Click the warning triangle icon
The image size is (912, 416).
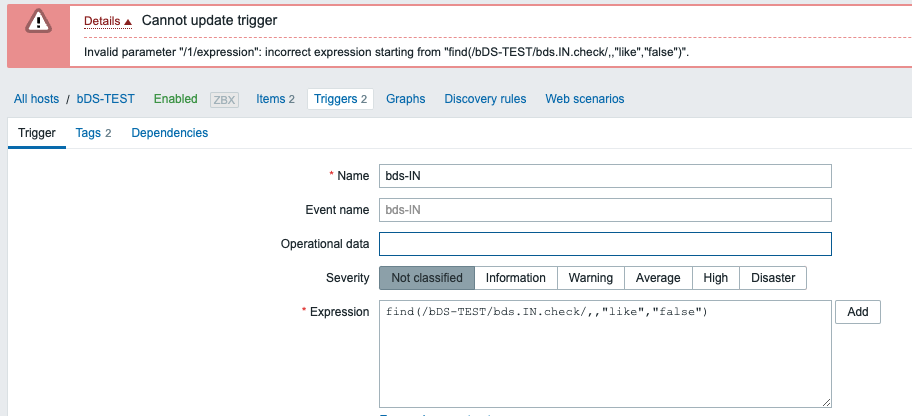pyautogui.click(x=38, y=21)
